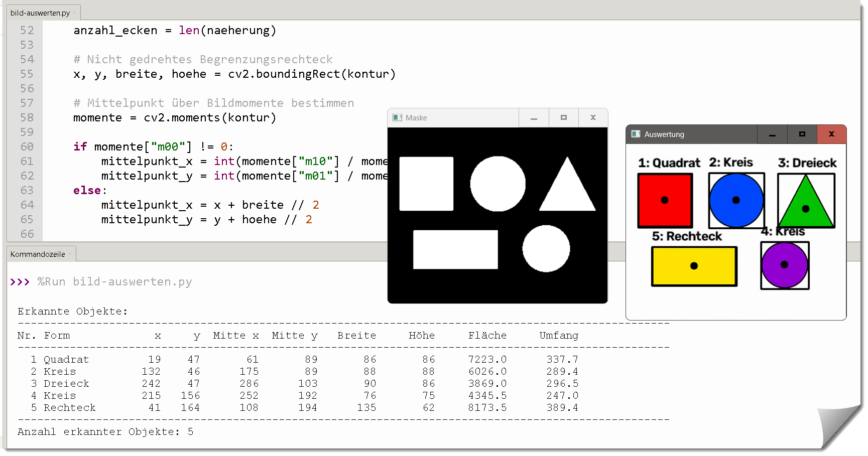Screen dimensions: 868x456
Task: Select the bild-auswerten.py editor tab
Action: pos(43,13)
